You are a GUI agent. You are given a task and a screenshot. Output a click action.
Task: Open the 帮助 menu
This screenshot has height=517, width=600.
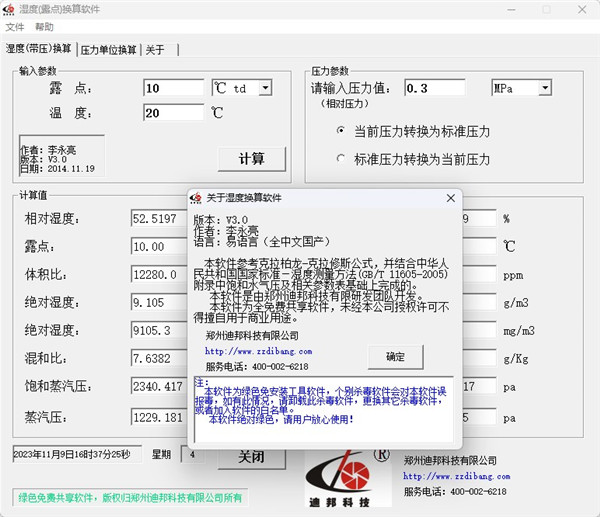44,27
